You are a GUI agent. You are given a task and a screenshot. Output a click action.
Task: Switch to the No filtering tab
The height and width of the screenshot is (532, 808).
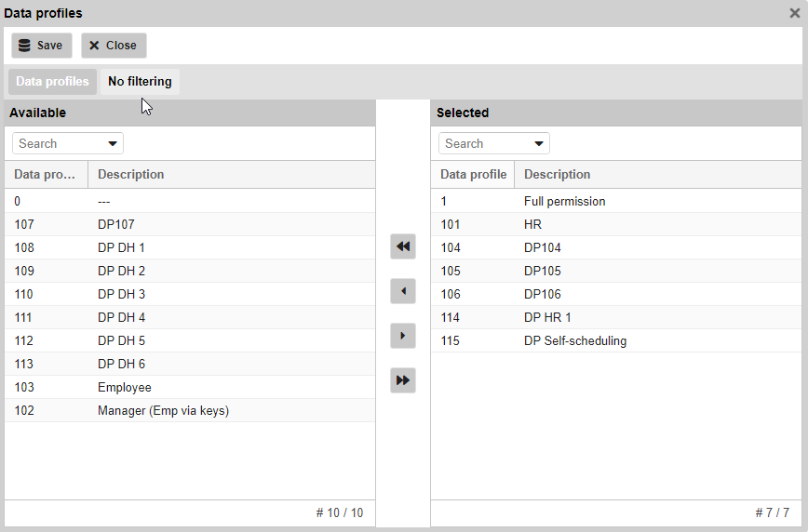140,82
